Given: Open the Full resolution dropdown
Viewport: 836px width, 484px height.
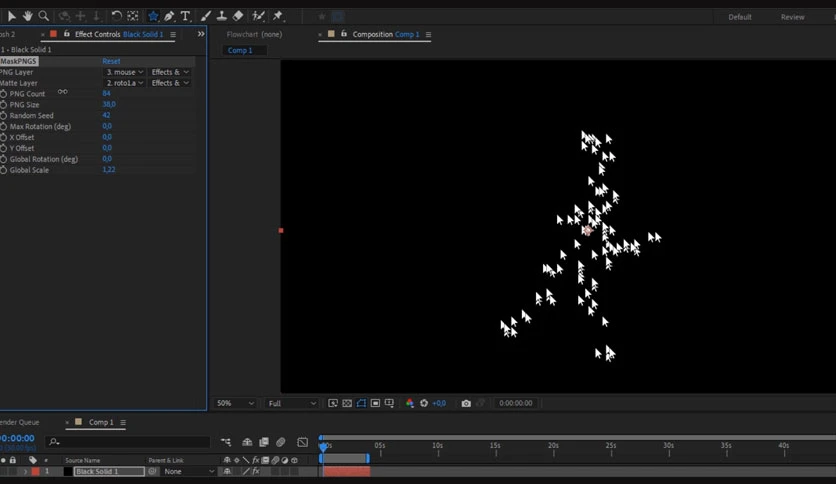Looking at the screenshot, I should pyautogui.click(x=292, y=404).
